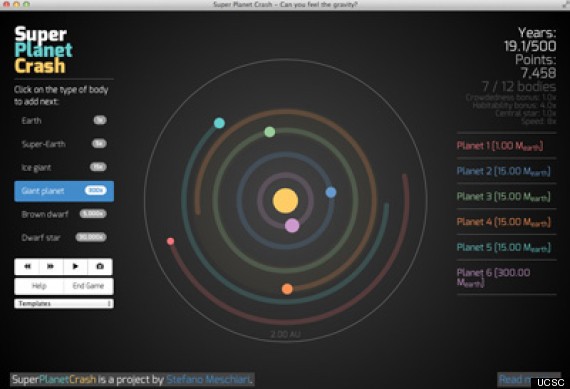The height and width of the screenshot is (389, 570).
Task: Open the Stefano Meschiari link
Action: pyautogui.click(x=209, y=380)
